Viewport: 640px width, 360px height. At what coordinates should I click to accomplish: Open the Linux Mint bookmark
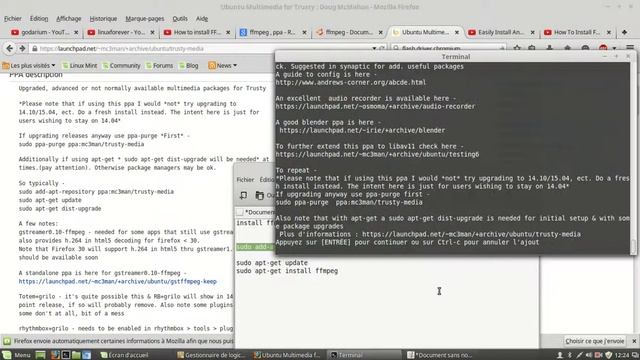(80, 65)
